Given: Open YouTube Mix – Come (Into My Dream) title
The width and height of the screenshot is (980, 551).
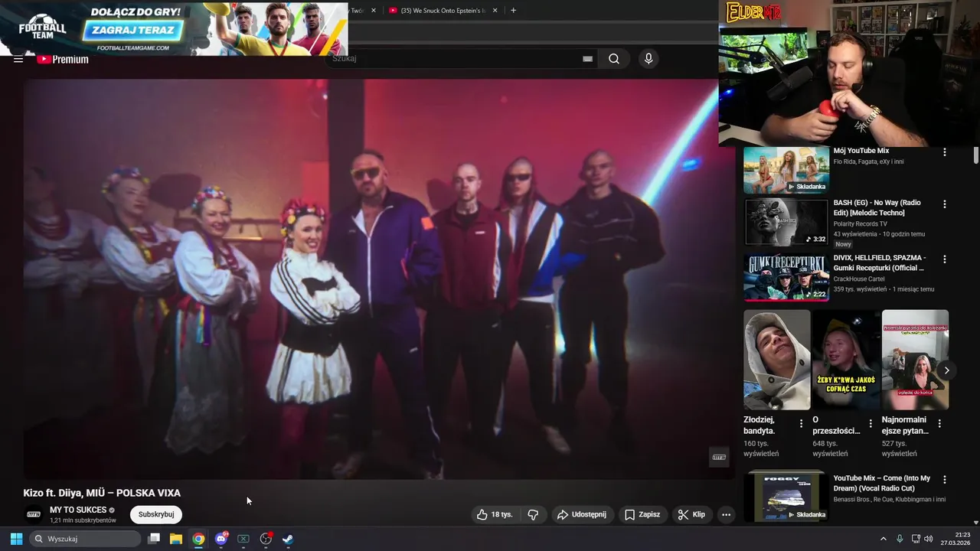Looking at the screenshot, I should tap(882, 483).
